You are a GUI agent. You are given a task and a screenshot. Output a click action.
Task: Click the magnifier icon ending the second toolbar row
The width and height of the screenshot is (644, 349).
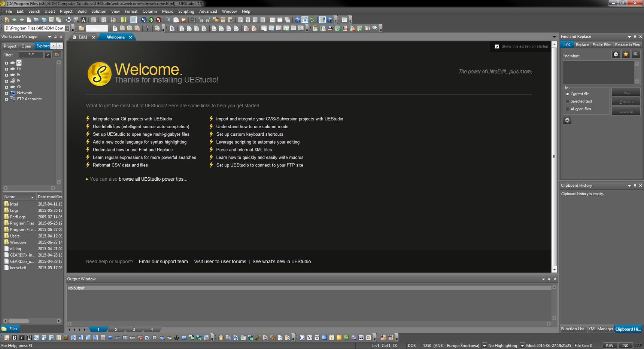(x=375, y=28)
